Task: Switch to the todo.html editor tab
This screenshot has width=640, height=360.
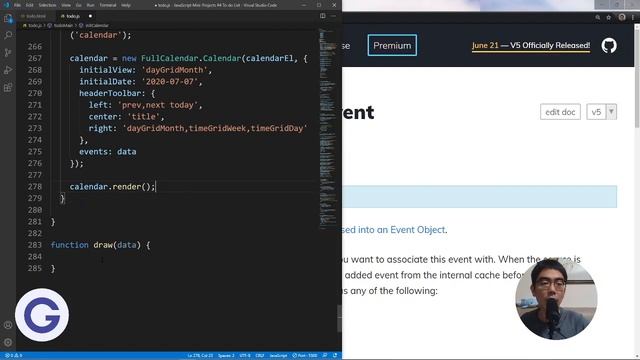Action: 35,16
